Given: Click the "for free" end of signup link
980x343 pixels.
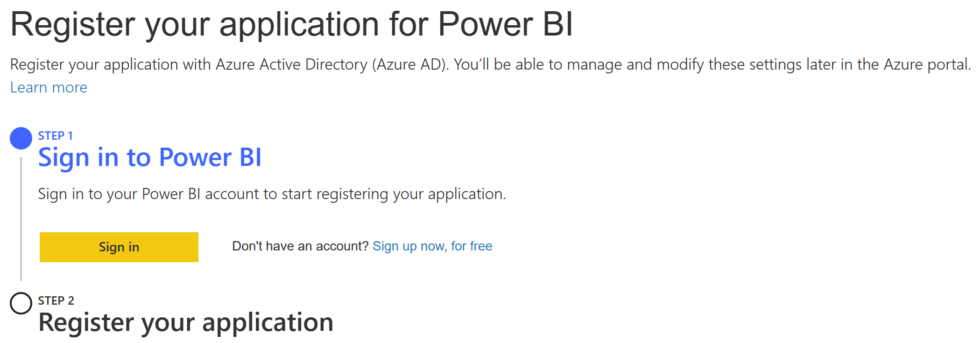Looking at the screenshot, I should click(472, 246).
